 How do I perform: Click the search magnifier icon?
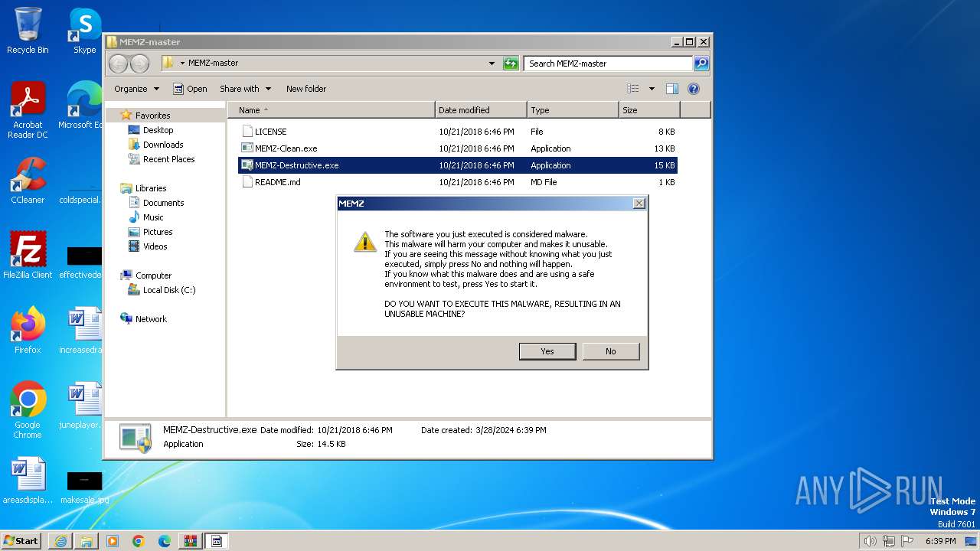pyautogui.click(x=701, y=64)
